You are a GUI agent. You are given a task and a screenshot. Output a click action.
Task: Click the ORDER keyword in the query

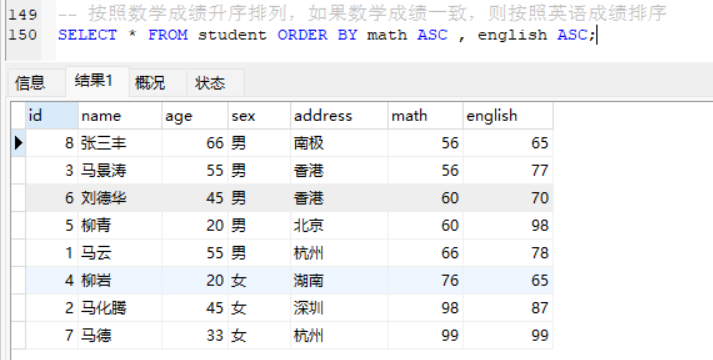click(x=302, y=35)
